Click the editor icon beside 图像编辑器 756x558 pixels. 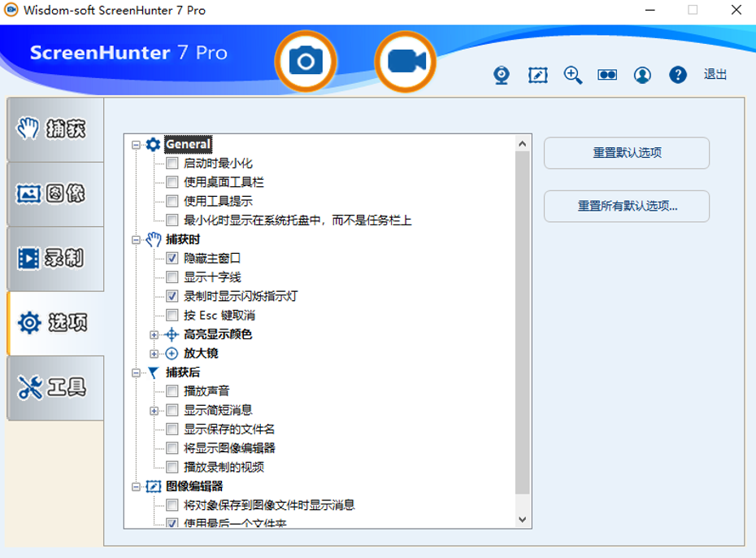click(154, 486)
